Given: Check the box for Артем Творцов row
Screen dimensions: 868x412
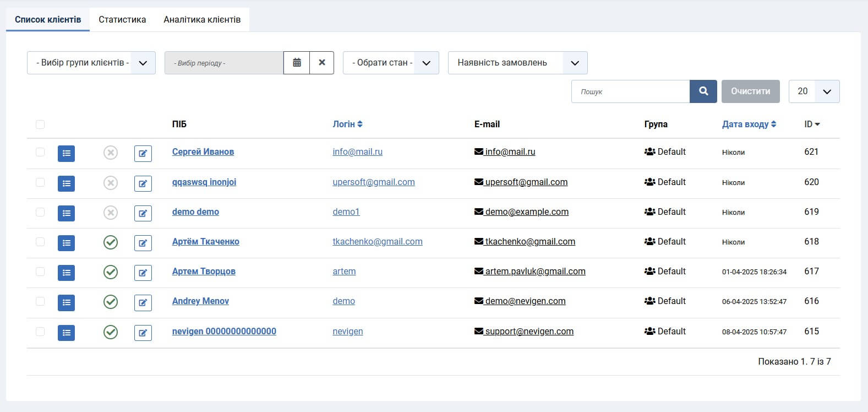Looking at the screenshot, I should [40, 272].
